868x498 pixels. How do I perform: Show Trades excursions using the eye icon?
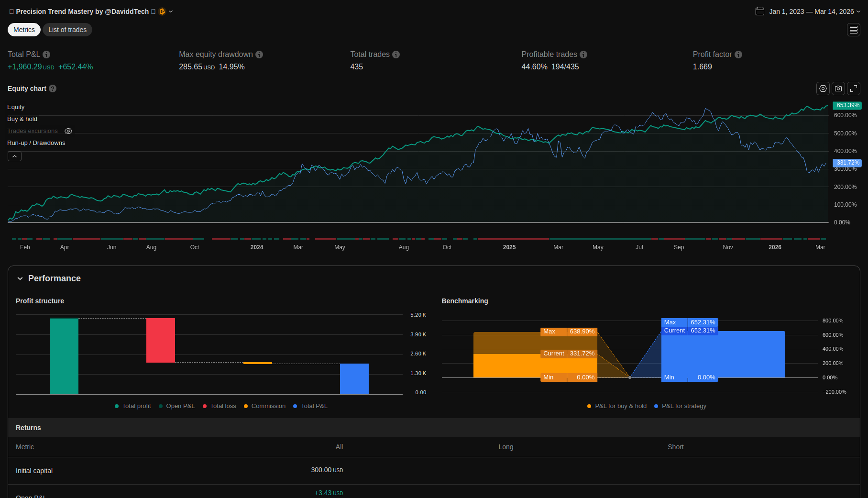pos(68,131)
